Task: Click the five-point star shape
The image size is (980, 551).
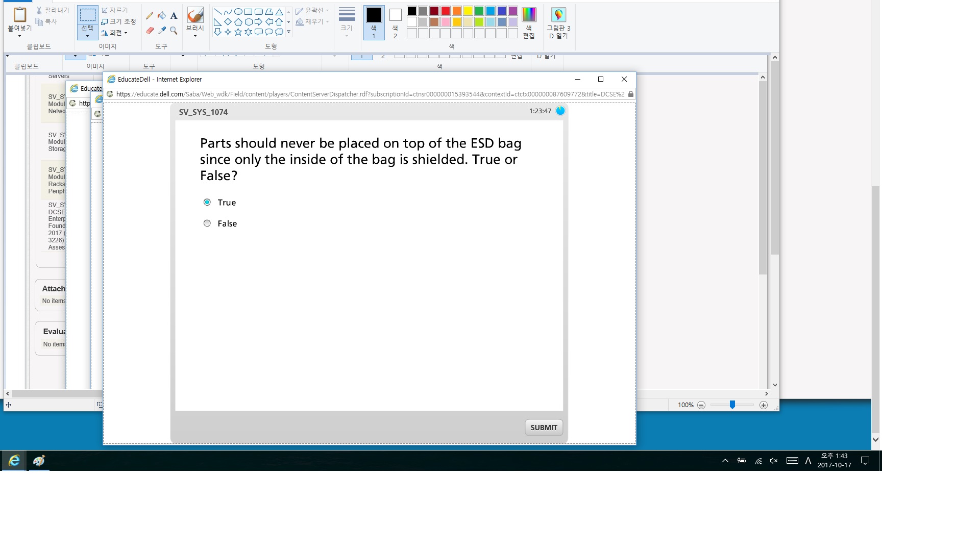Action: [238, 32]
